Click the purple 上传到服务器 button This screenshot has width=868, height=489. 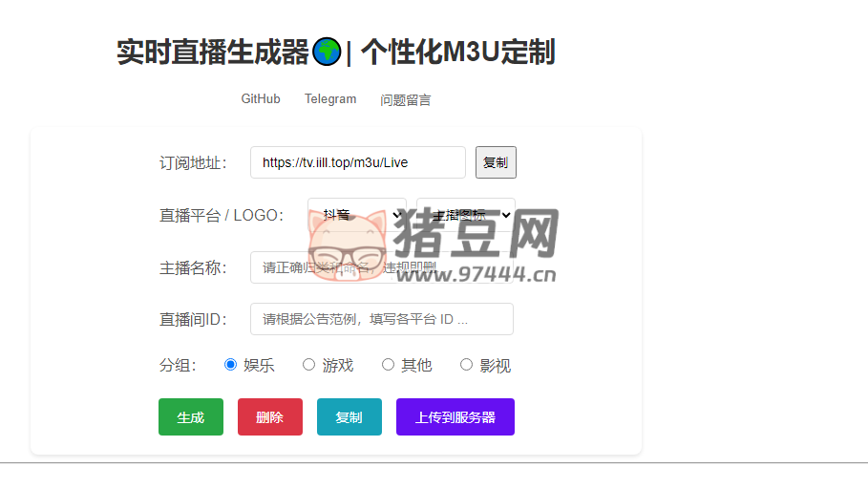pos(455,417)
